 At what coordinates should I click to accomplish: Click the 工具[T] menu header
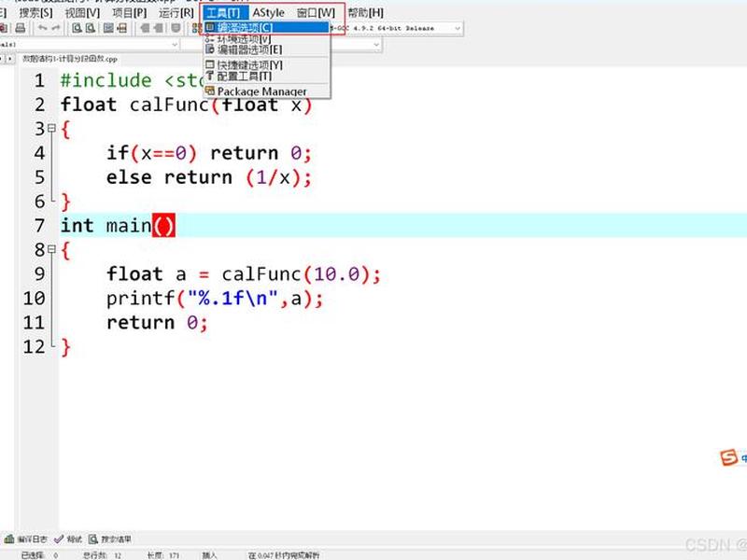(224, 13)
